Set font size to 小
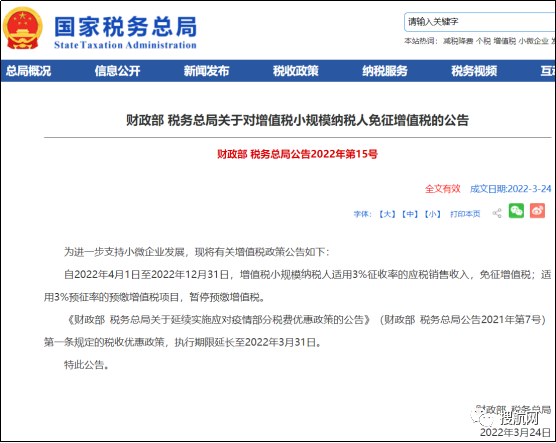Viewport: 556px width, 443px height. tap(433, 214)
